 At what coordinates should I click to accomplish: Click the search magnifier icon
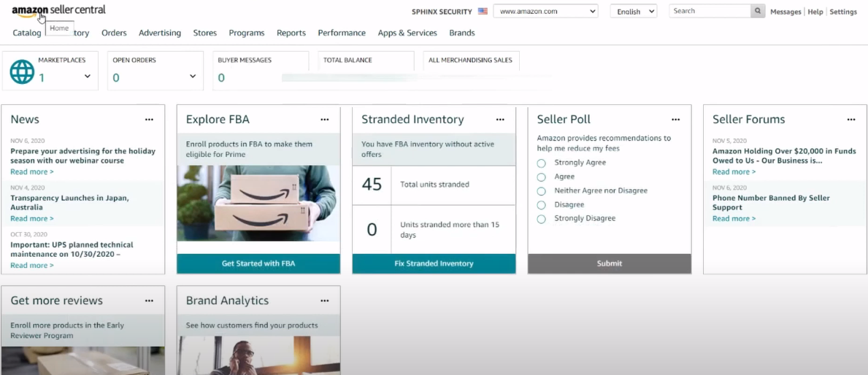[x=758, y=11]
